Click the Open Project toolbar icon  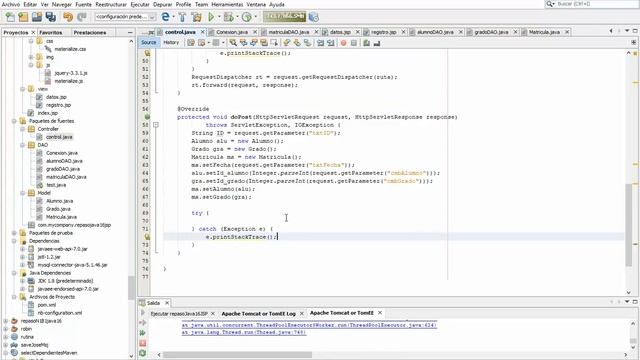(37, 17)
